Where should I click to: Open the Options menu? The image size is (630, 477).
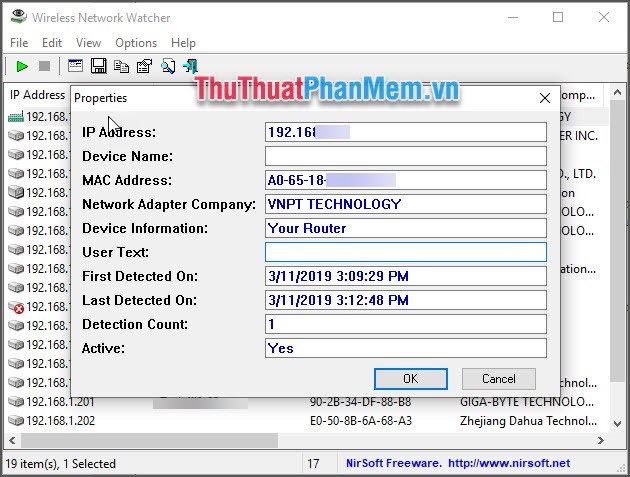coord(136,43)
